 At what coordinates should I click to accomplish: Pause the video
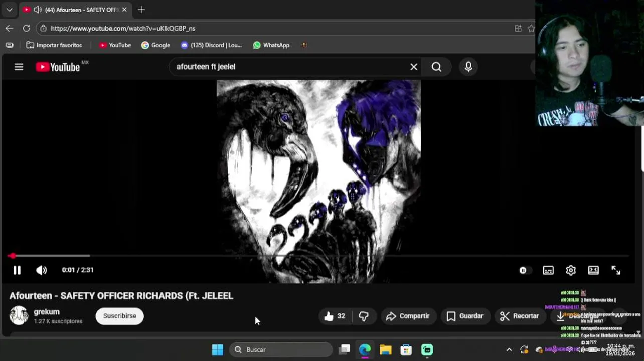click(x=17, y=270)
